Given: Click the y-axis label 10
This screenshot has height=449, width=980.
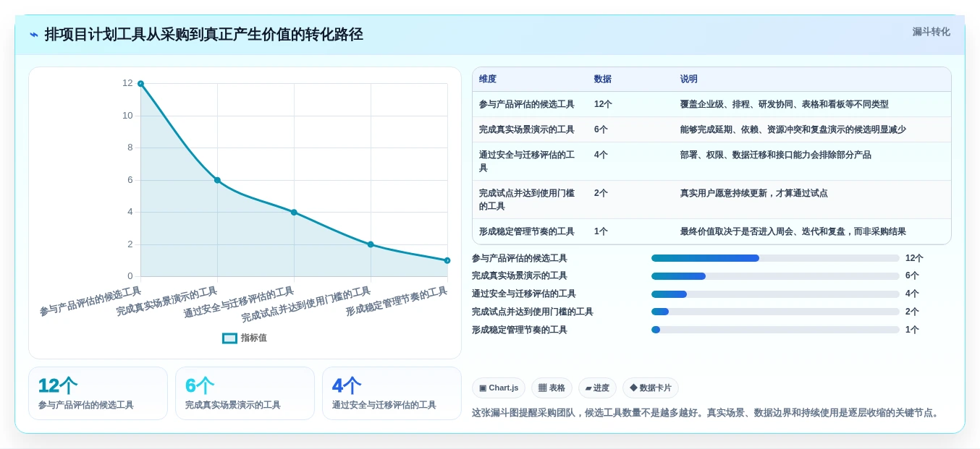Looking at the screenshot, I should [x=127, y=116].
